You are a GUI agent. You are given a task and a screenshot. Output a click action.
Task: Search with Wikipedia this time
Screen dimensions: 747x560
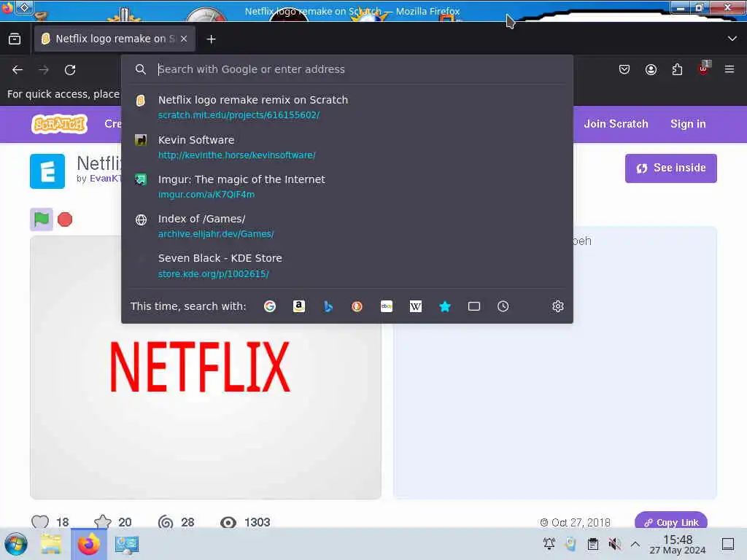(x=415, y=306)
